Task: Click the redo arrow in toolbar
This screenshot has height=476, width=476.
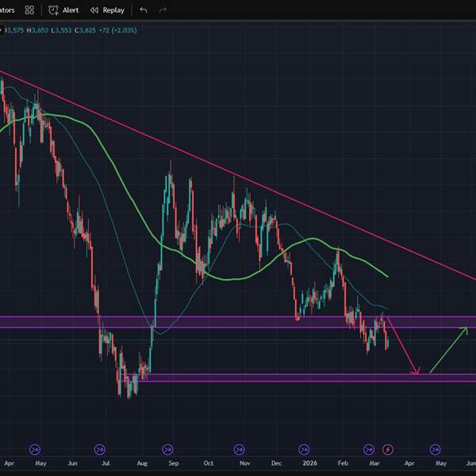Action: point(163,10)
